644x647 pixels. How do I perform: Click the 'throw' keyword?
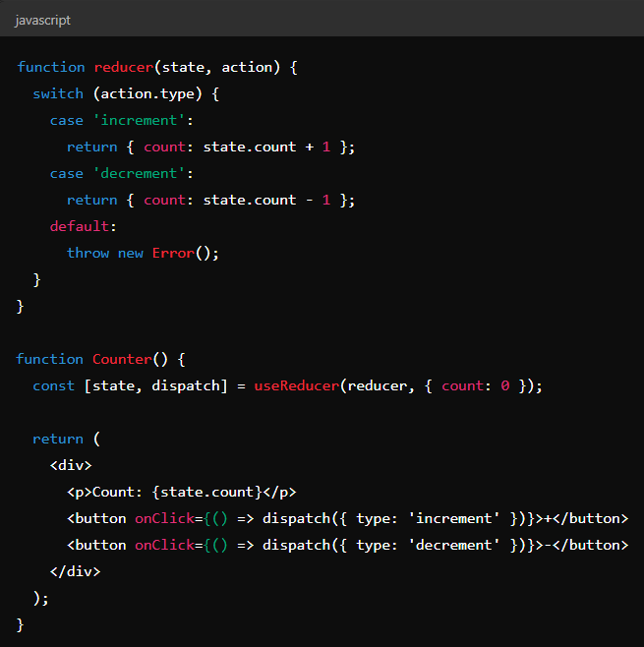88,253
